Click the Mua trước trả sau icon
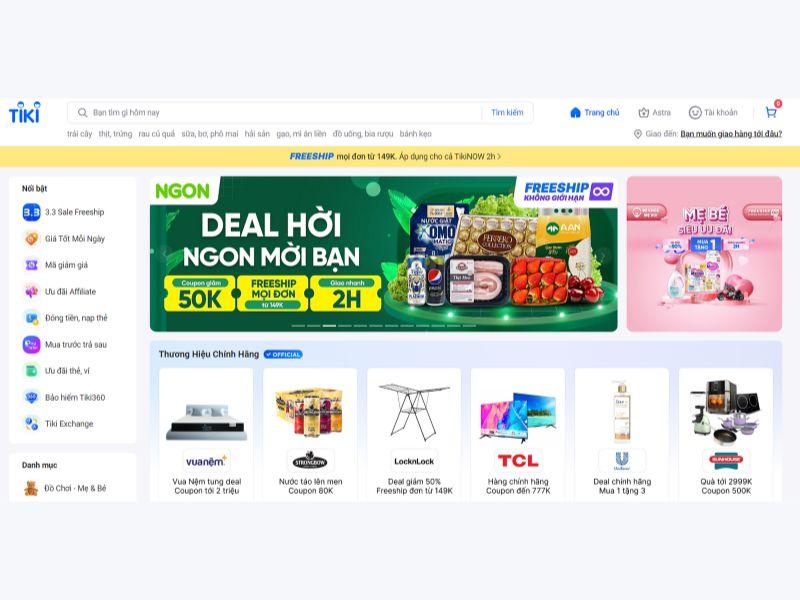Screen dimensions: 800x600 pos(31,344)
